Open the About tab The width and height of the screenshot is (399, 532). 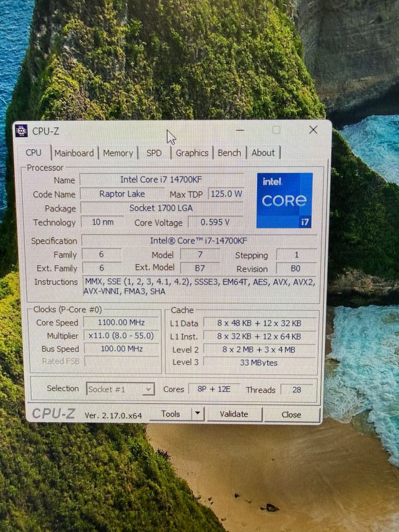[263, 153]
